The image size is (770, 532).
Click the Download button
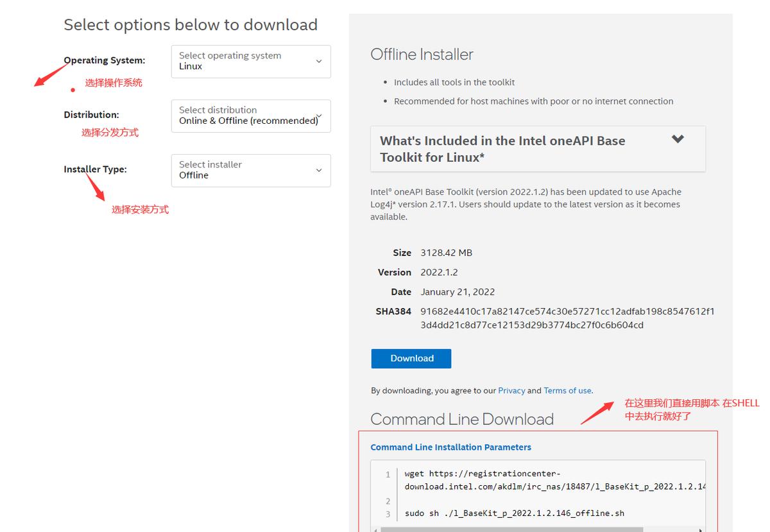[x=411, y=358]
